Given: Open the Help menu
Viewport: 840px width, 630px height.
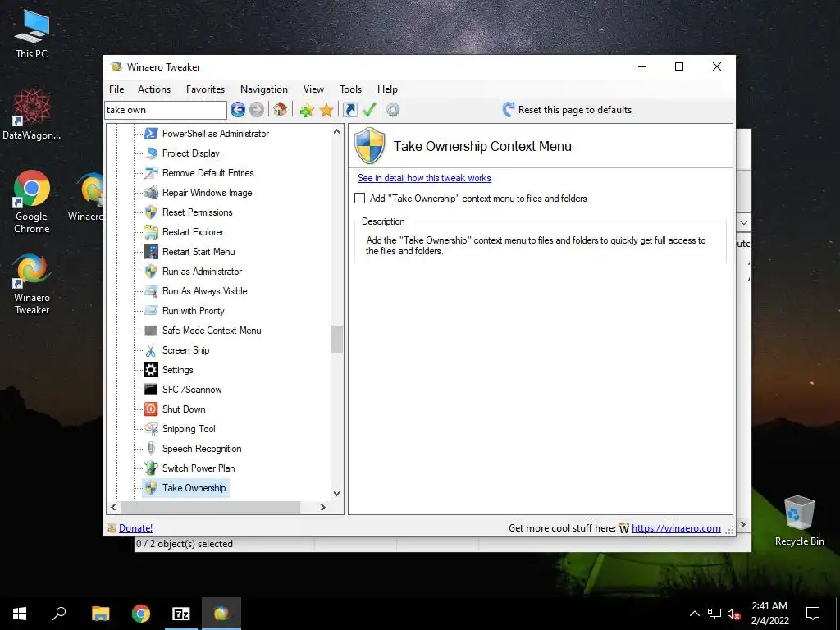Looking at the screenshot, I should coord(387,89).
